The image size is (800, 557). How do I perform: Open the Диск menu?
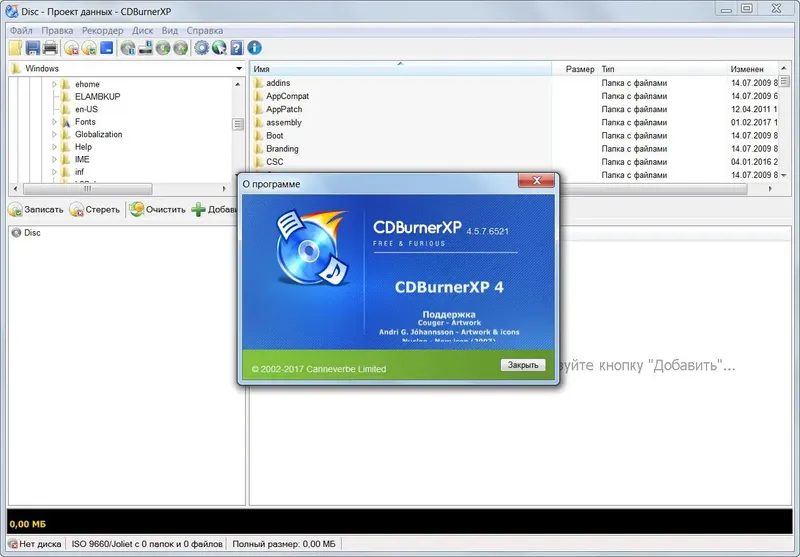[x=142, y=31]
